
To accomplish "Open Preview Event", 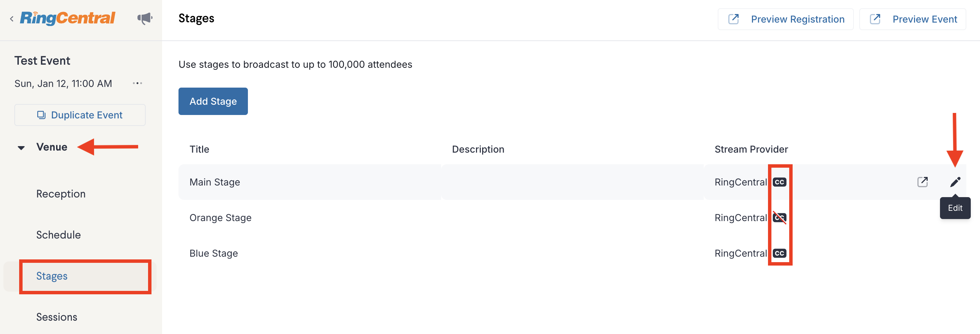I will [912, 19].
